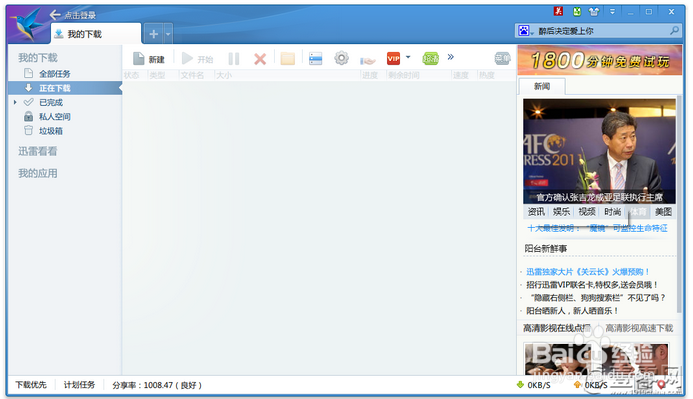Open the 迅雷独家大片《关云长》 link
Viewport: 693px width, 399px height.
tap(588, 272)
